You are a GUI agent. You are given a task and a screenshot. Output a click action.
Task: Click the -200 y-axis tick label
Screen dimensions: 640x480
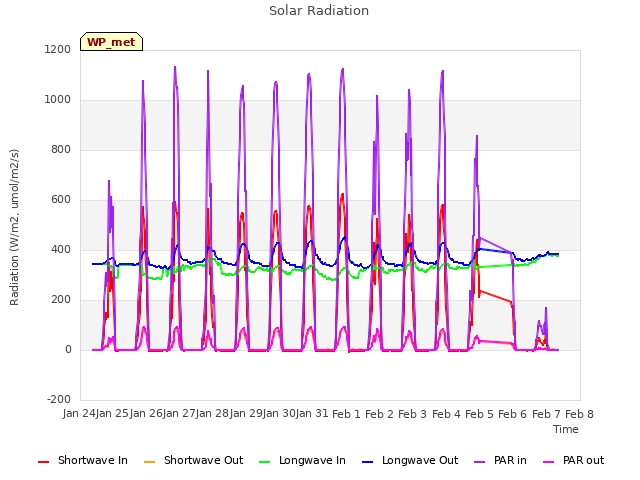click(x=59, y=399)
